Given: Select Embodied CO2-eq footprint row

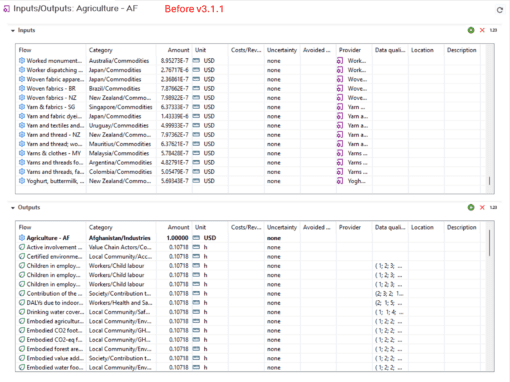Looking at the screenshot, I should pos(251,340).
